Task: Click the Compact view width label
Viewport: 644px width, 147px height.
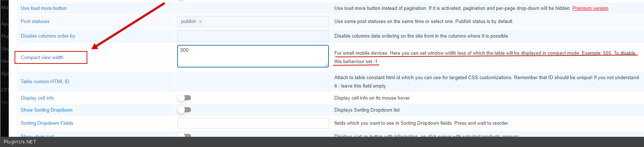Action: click(42, 58)
